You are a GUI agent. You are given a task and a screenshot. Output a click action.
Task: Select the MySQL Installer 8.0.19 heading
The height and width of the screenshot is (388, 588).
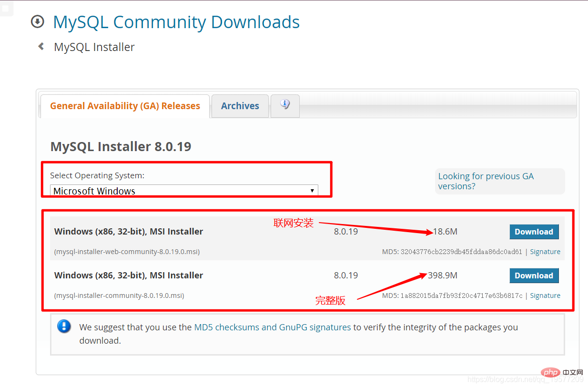point(121,146)
